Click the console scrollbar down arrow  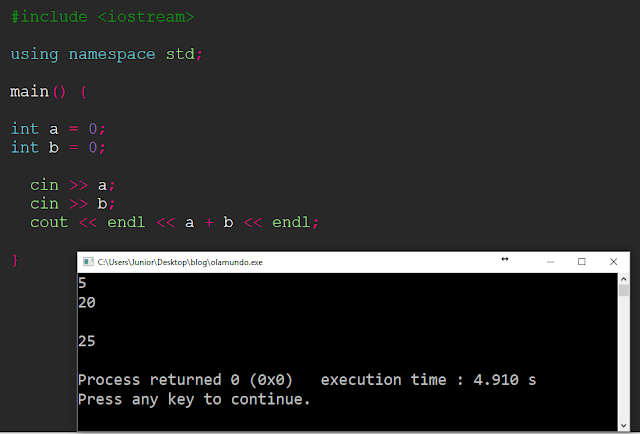pos(623,425)
